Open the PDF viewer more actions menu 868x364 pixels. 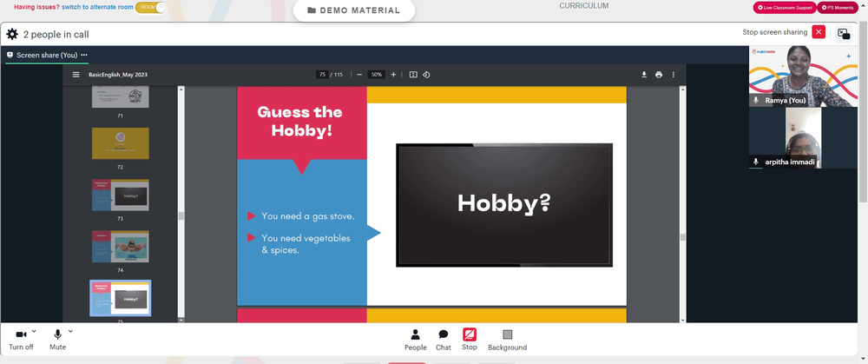(674, 75)
